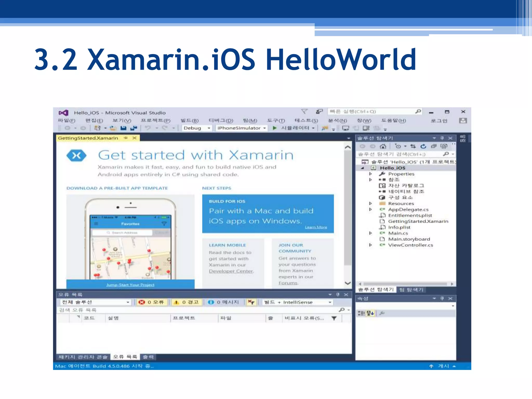The height and width of the screenshot is (399, 532).
Task: Expand the ViewController.cs node
Action: point(370,245)
